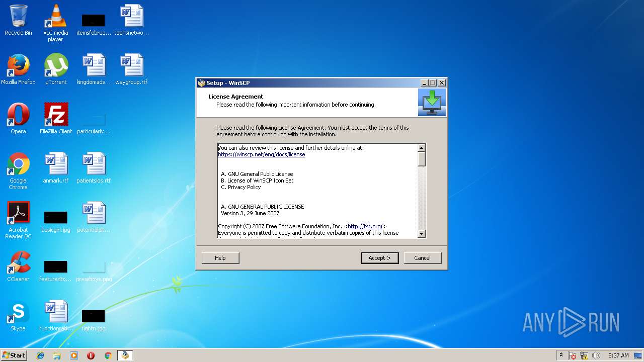This screenshot has width=644, height=362.
Task: Select the anmark.rtf file
Action: coord(55,168)
